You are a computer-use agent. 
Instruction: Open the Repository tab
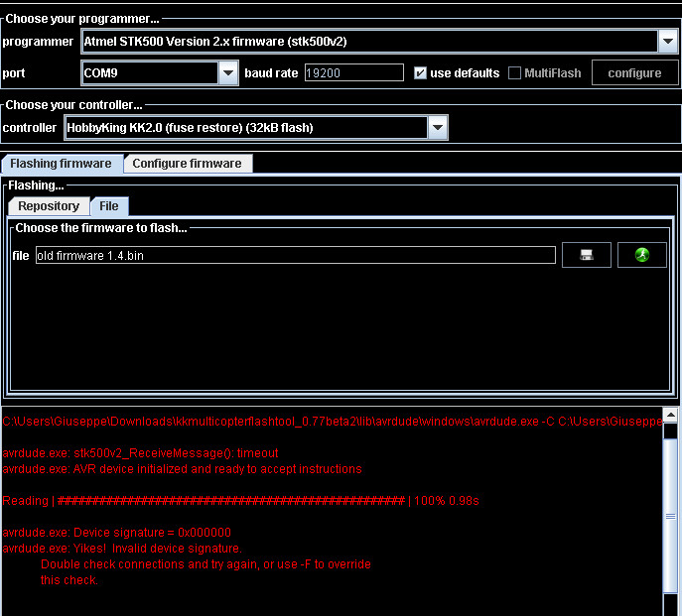(49, 206)
